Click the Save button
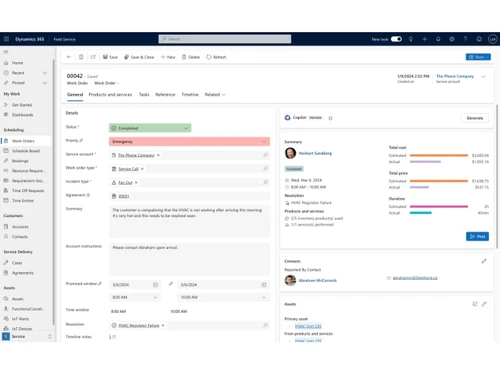The height and width of the screenshot is (375, 500). click(x=110, y=57)
